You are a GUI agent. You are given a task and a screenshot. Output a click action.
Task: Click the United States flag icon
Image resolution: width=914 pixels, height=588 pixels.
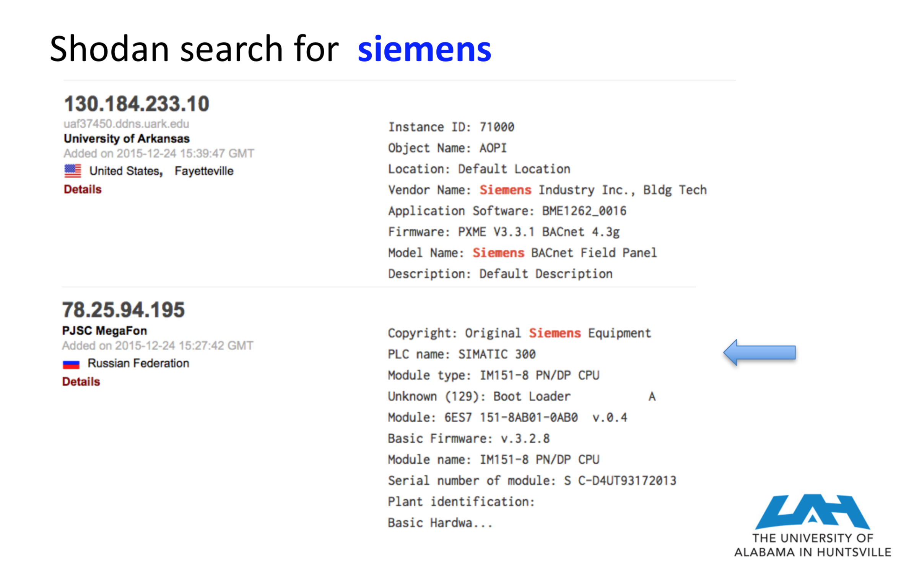point(73,171)
